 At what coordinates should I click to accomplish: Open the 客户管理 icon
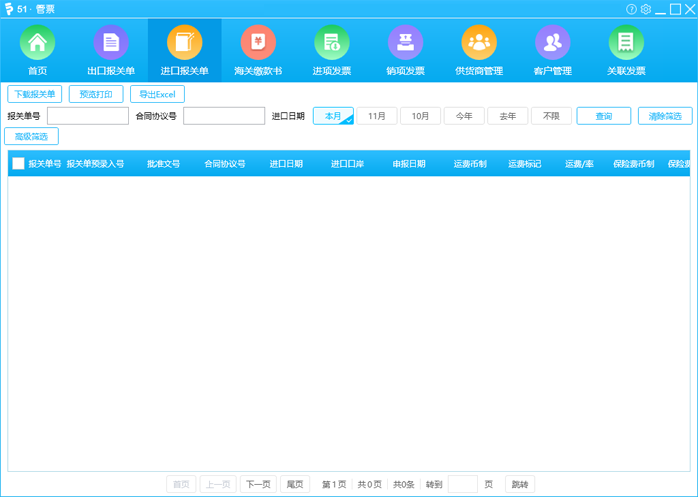click(552, 45)
